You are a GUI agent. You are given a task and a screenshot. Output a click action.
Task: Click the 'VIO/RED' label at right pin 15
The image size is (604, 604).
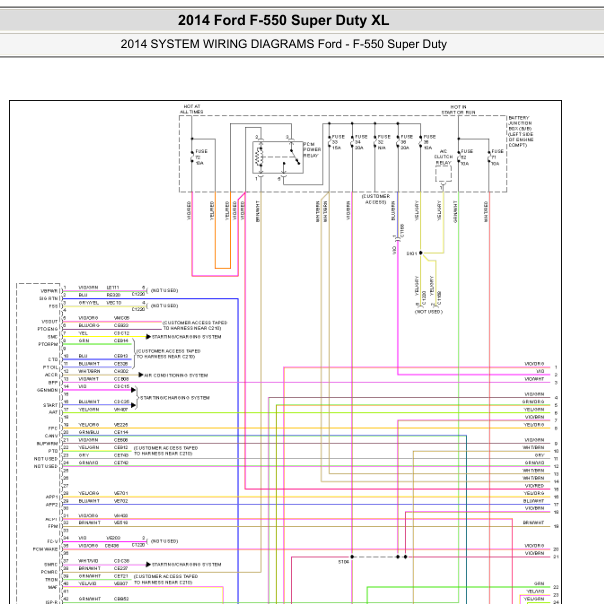coord(534,486)
